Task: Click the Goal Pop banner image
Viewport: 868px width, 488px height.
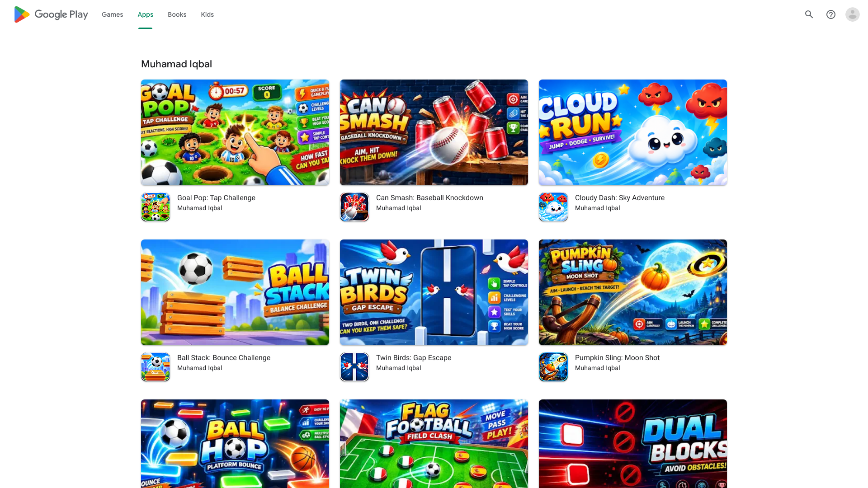Action: pos(235,132)
